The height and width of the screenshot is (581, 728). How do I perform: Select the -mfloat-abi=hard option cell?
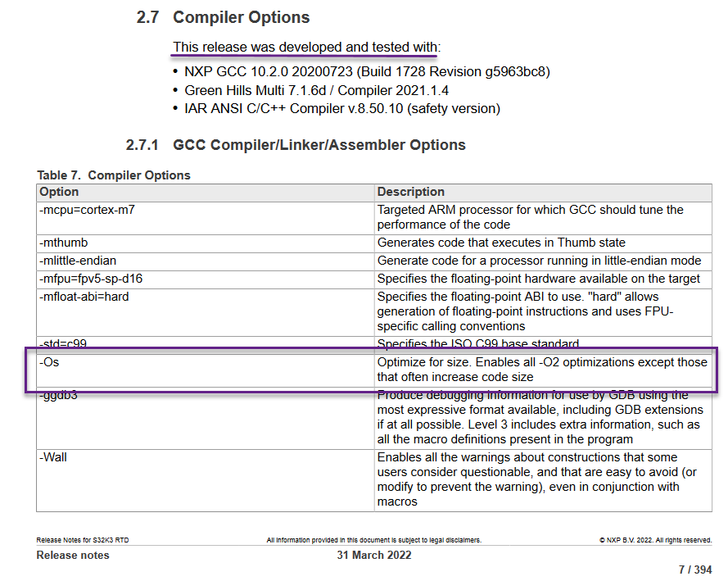84,297
